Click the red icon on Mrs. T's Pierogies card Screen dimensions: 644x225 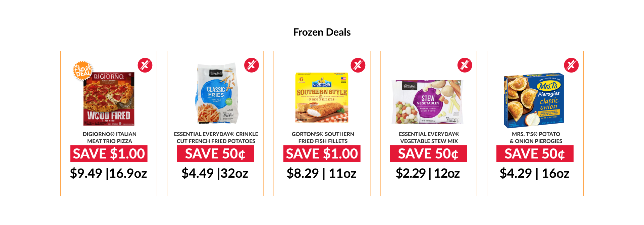[571, 65]
